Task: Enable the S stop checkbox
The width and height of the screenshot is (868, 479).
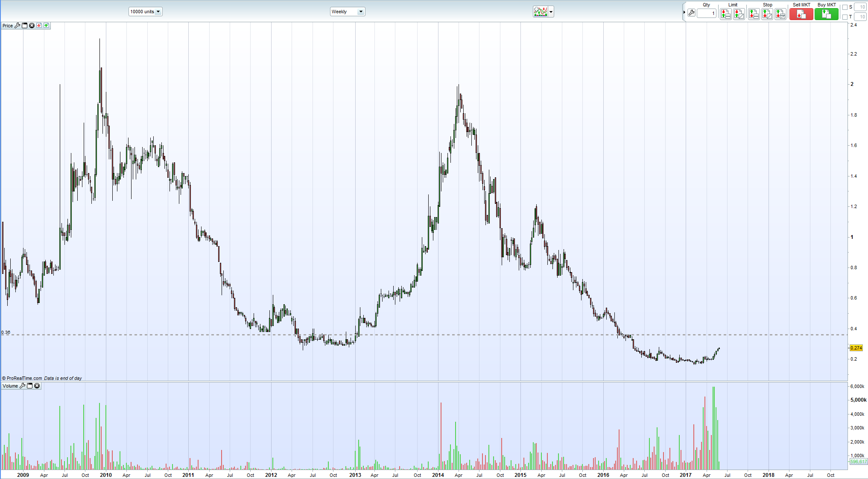Action: click(x=845, y=7)
